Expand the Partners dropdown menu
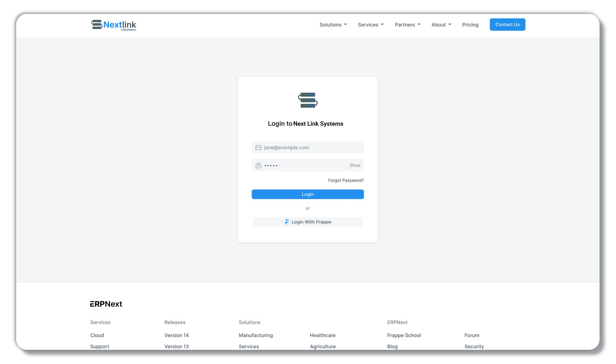Viewport: 616px width, 364px height. tap(407, 25)
